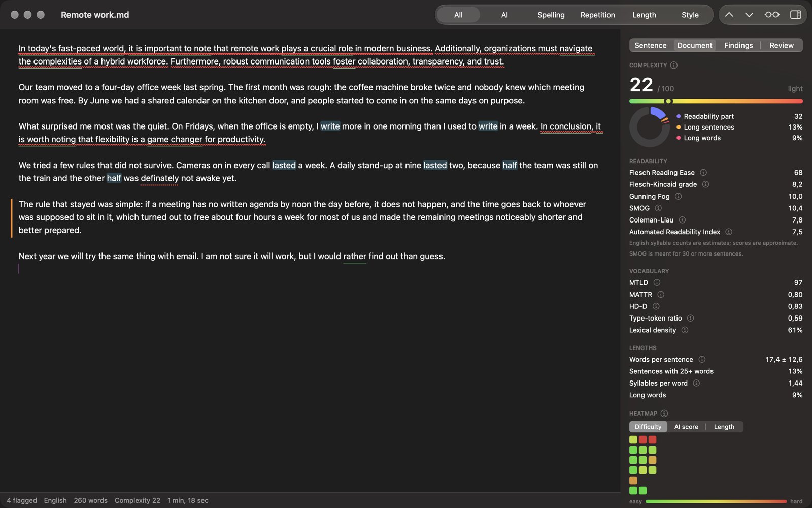Show info for Type-token ratio

pyautogui.click(x=690, y=318)
